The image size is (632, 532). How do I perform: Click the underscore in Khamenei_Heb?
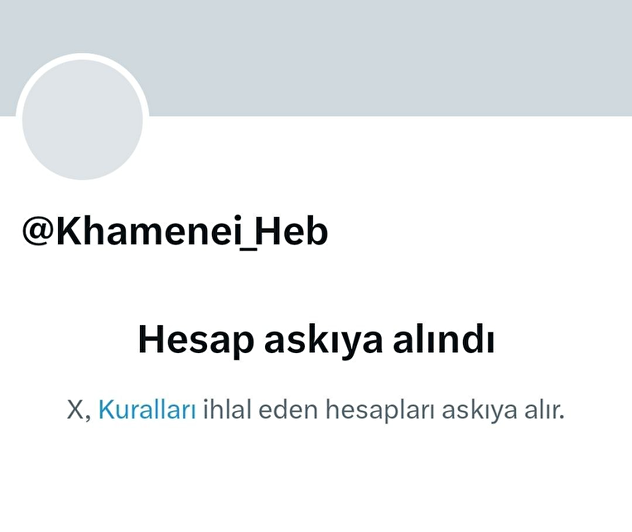pos(248,249)
